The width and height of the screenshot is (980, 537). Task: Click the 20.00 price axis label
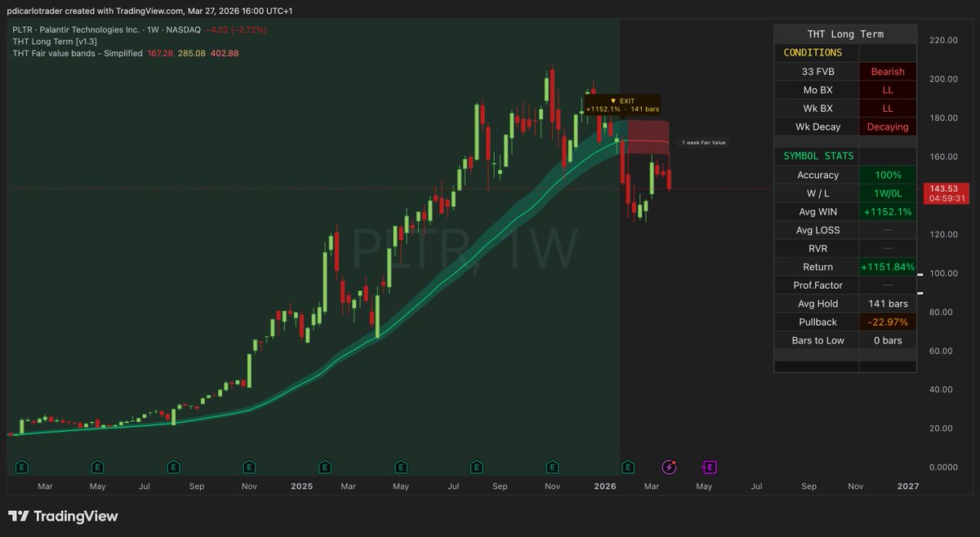[940, 428]
